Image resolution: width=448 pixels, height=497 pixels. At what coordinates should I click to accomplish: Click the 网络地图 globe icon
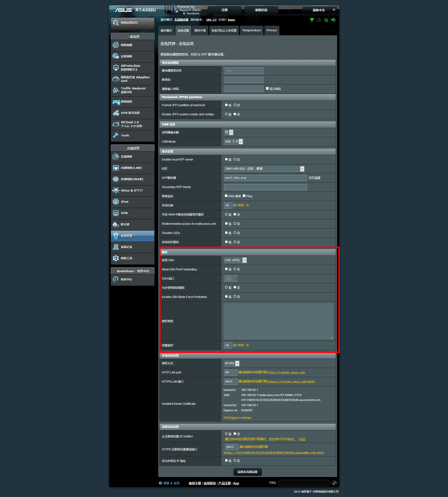(116, 45)
